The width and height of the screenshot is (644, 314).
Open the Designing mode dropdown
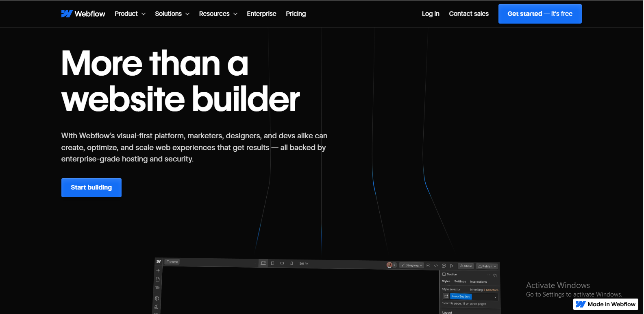412,265
